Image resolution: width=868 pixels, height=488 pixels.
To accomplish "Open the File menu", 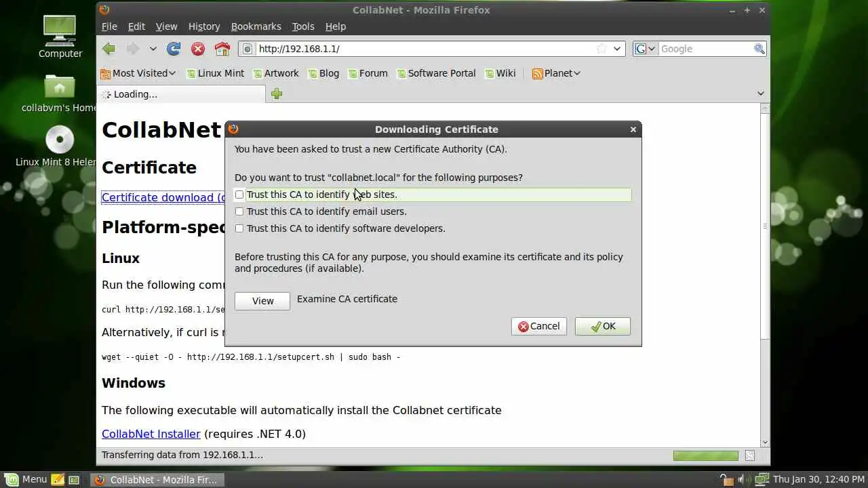I will coord(109,26).
